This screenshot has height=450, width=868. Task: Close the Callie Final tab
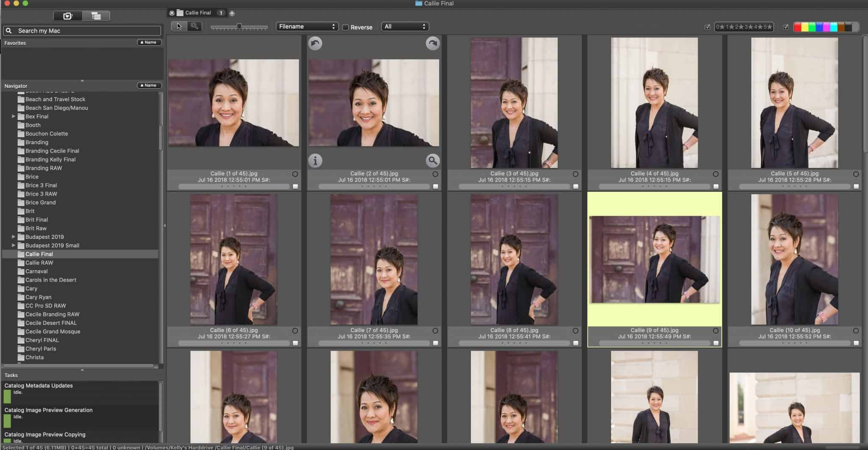(172, 13)
